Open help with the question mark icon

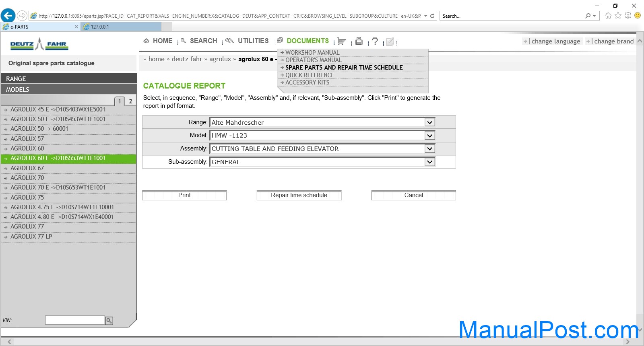coord(375,41)
